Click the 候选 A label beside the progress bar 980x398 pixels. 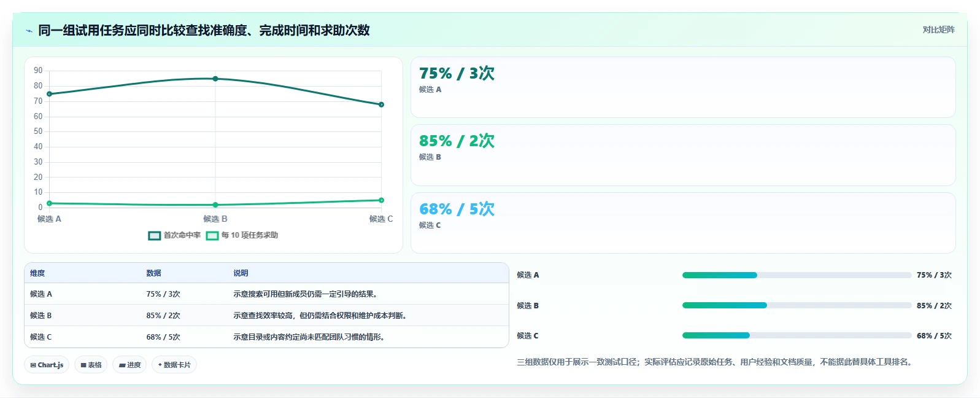(528, 275)
